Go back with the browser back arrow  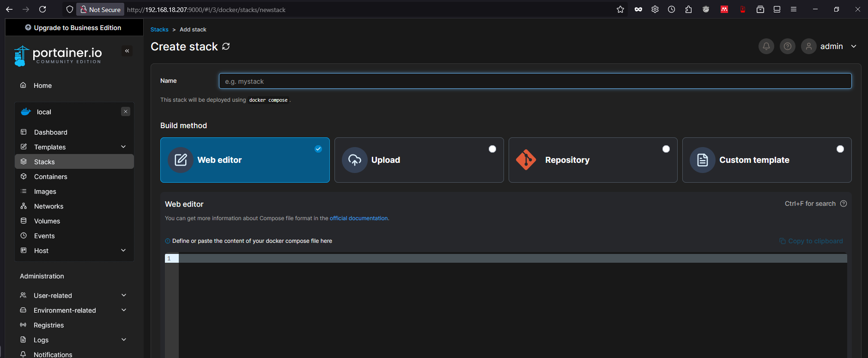[9, 9]
